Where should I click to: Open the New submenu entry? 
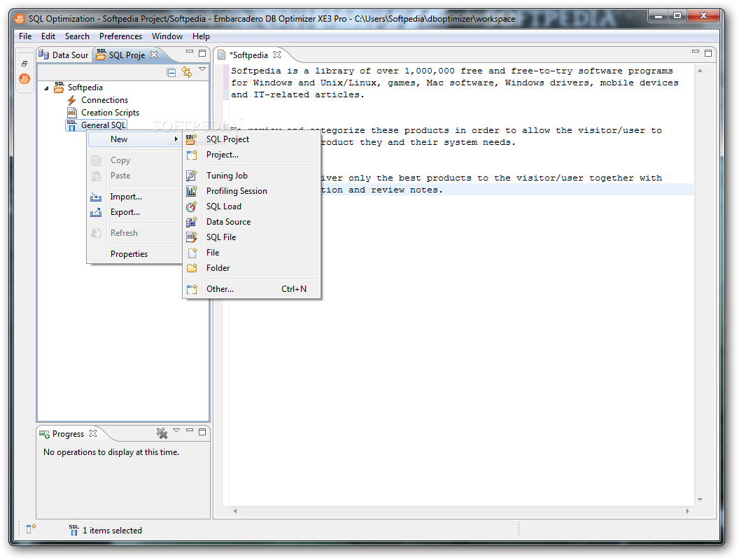[x=135, y=139]
